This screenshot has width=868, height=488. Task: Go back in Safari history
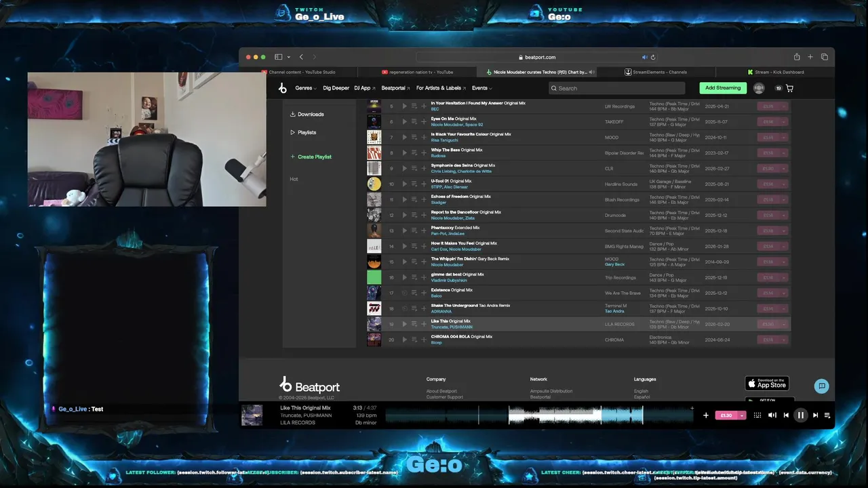[x=301, y=57]
